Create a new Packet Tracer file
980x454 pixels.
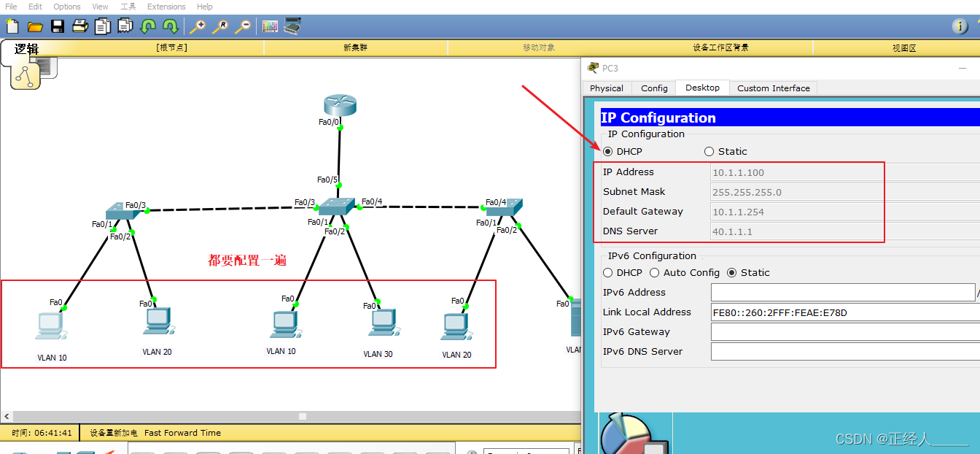pos(12,26)
